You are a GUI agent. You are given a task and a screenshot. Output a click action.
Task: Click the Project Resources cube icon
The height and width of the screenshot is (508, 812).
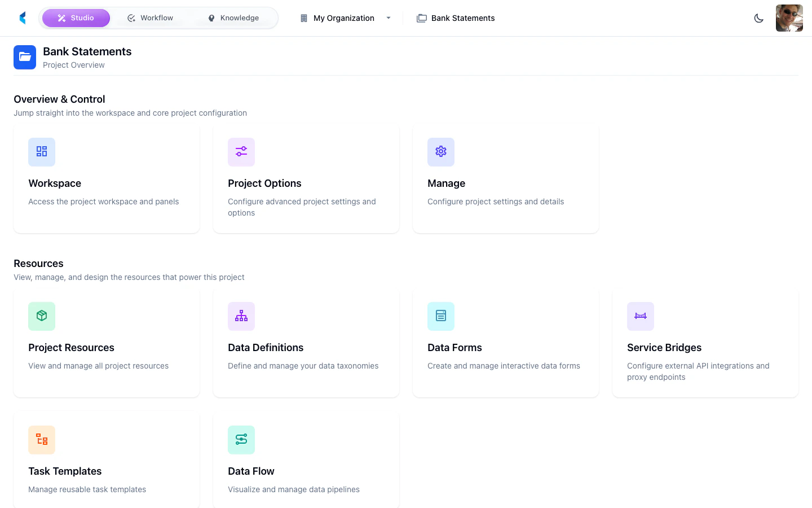pos(42,316)
